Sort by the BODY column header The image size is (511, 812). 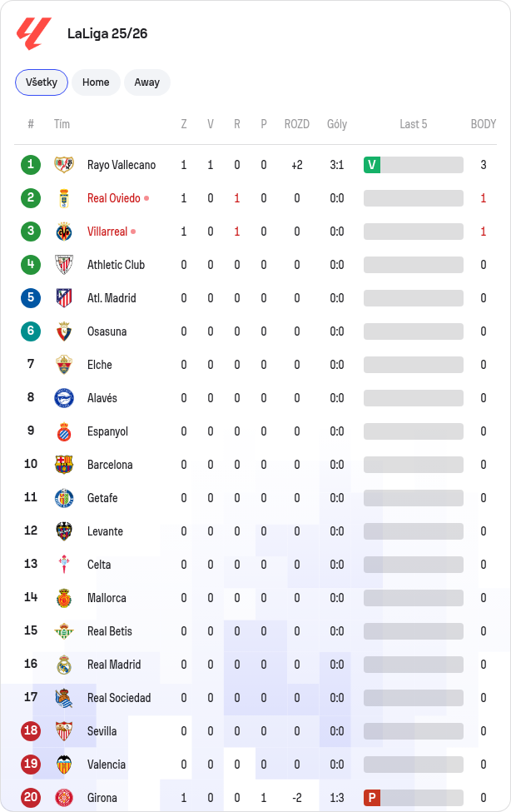(x=483, y=124)
